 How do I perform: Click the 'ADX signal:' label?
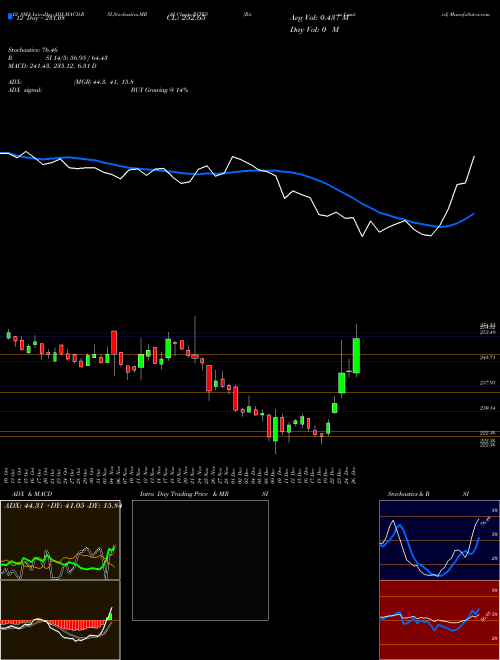[x=25, y=90]
